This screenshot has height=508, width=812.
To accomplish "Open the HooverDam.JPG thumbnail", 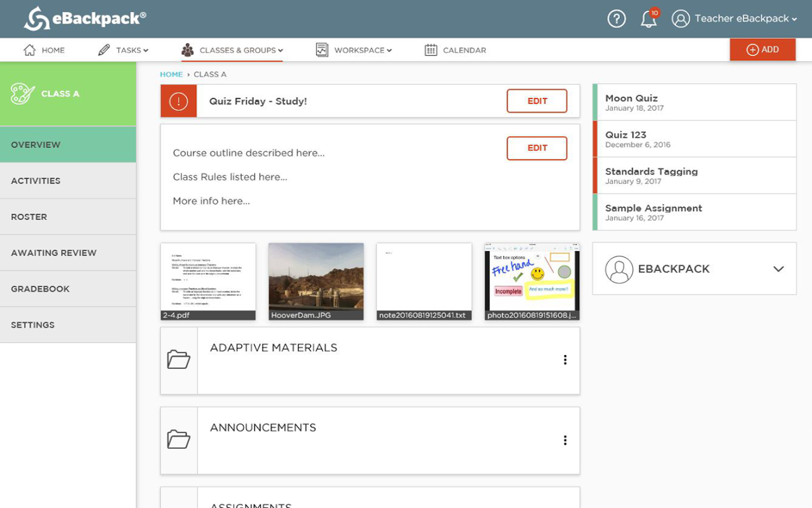I will point(316,281).
